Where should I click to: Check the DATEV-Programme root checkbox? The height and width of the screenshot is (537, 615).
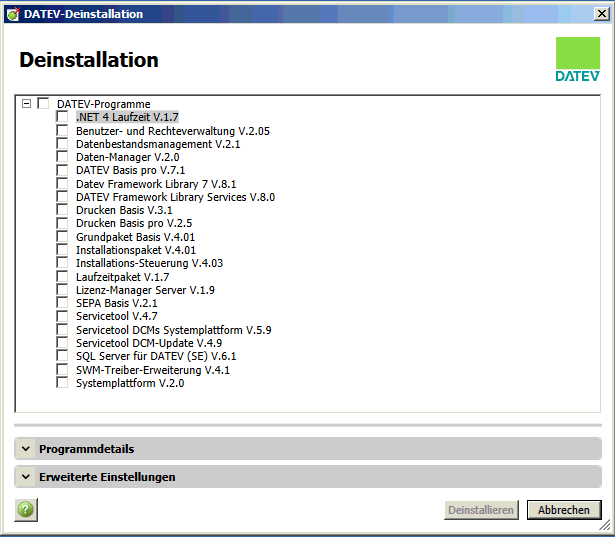(x=43, y=104)
